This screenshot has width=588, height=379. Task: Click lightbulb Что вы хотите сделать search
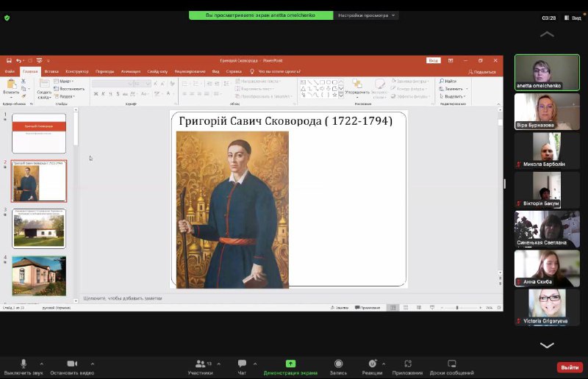pos(276,71)
